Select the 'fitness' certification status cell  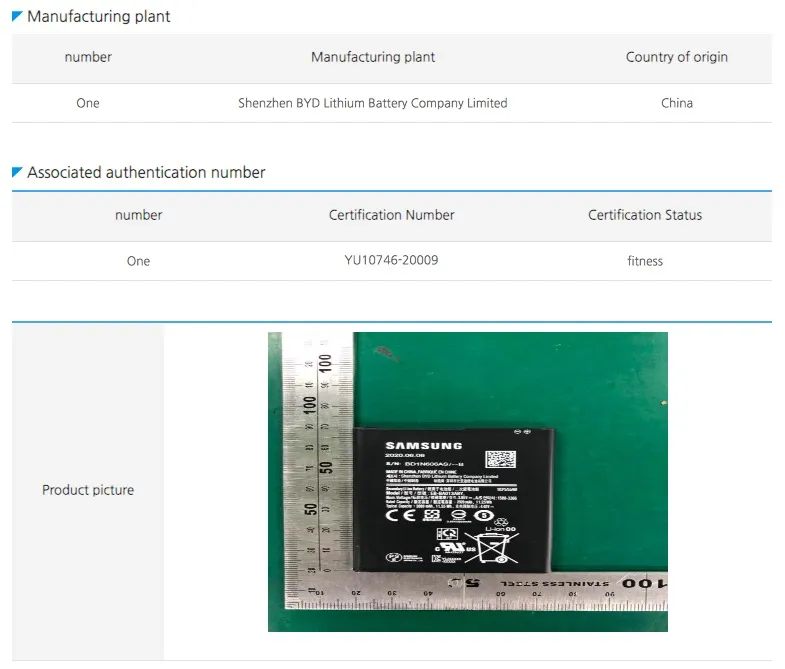pos(645,261)
